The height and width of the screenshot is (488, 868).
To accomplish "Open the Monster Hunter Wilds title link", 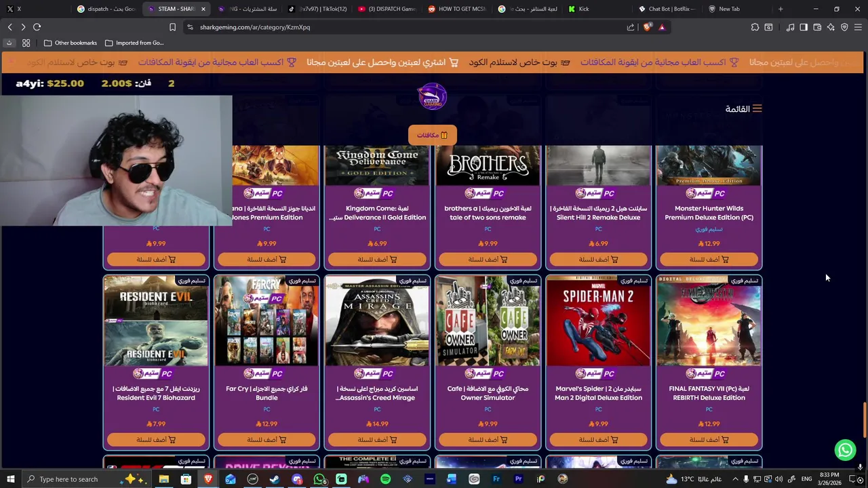I will (x=709, y=213).
